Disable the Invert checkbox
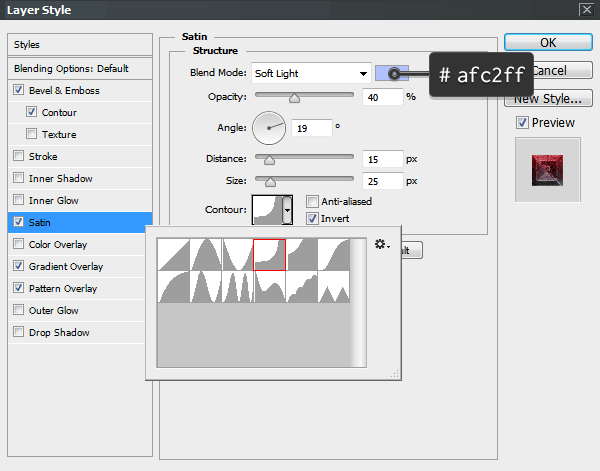Screen dimensions: 600x471 click(x=313, y=218)
